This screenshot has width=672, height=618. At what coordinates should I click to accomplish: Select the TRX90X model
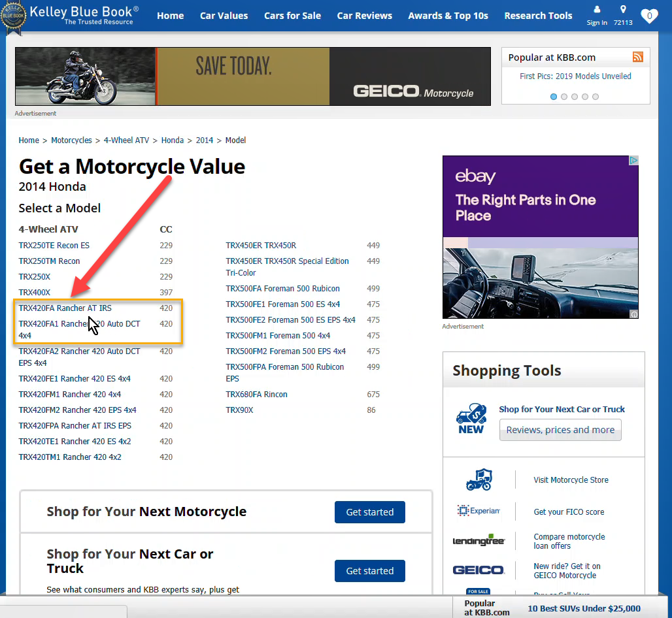point(239,410)
